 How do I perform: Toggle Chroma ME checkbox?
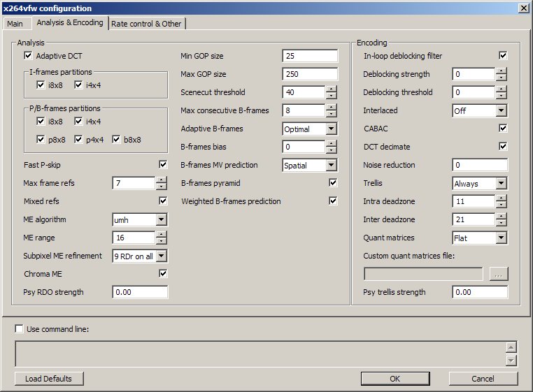[x=163, y=274]
